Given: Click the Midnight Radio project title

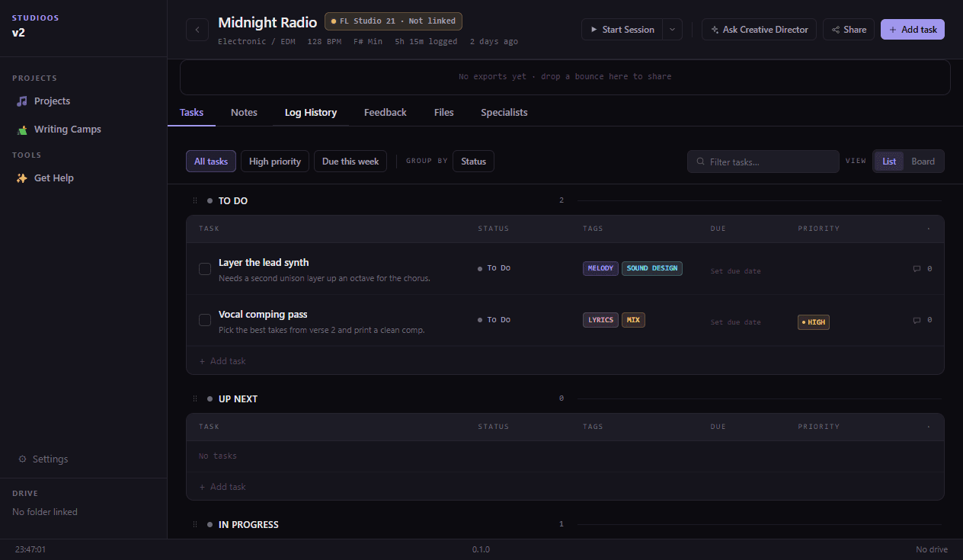Looking at the screenshot, I should click(x=267, y=23).
